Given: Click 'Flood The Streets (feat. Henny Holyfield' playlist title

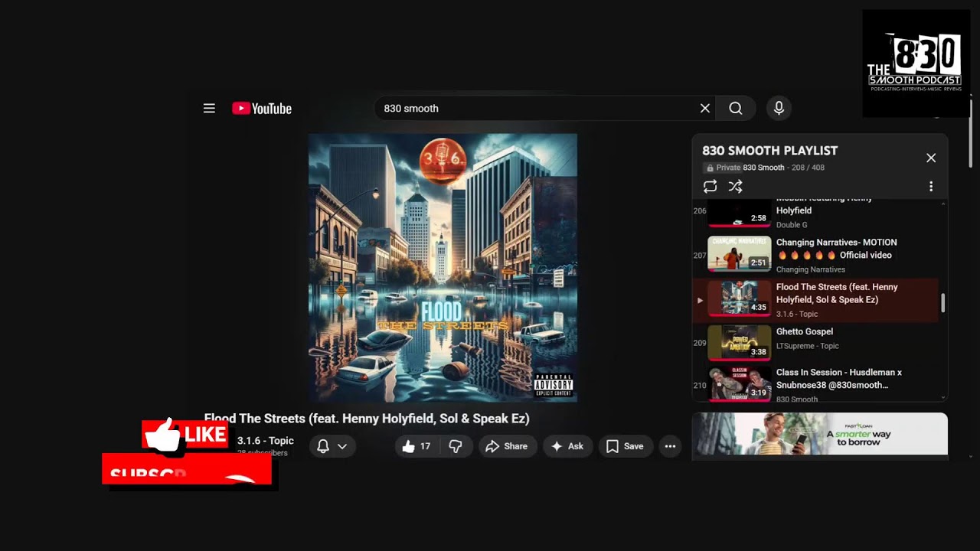Looking at the screenshot, I should 837,293.
